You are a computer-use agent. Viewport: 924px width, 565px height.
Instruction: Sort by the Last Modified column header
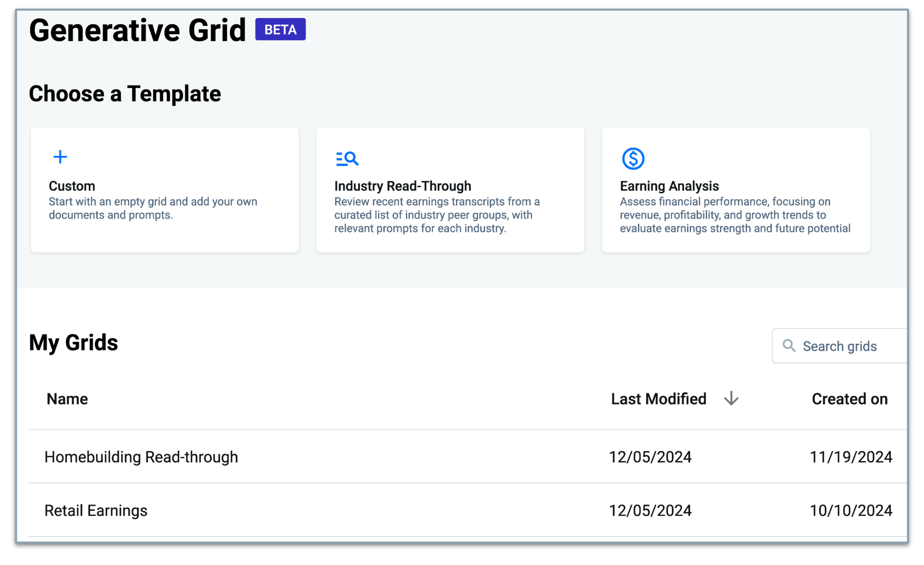(658, 399)
